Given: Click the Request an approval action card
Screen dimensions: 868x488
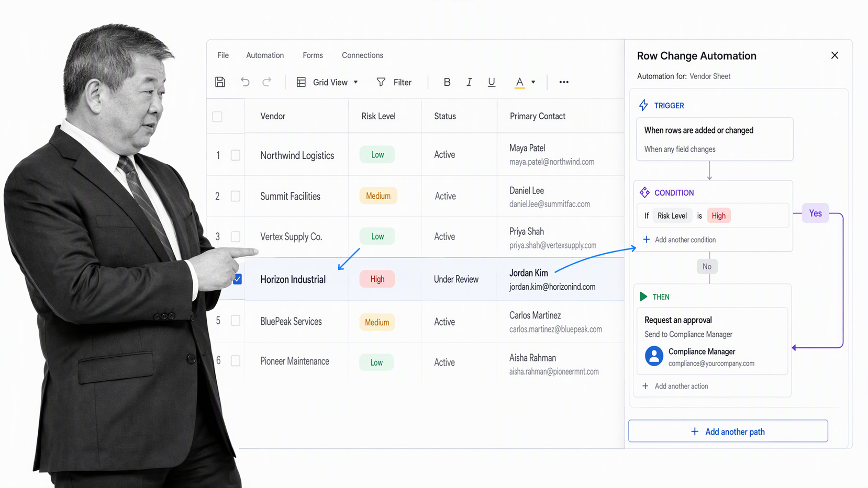Looking at the screenshot, I should point(712,341).
